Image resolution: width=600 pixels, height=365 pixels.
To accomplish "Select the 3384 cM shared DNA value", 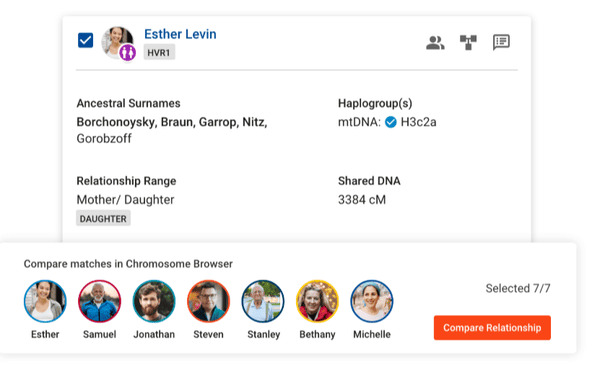I will pos(362,200).
